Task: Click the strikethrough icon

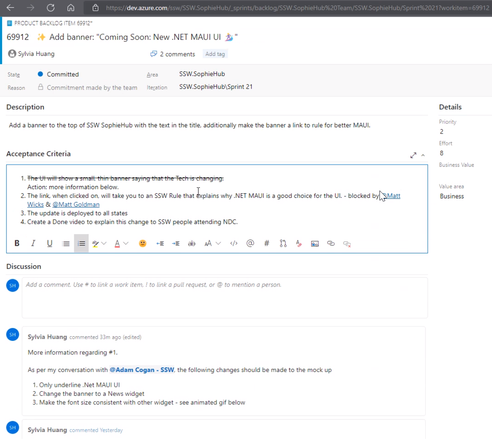Action: [192, 244]
